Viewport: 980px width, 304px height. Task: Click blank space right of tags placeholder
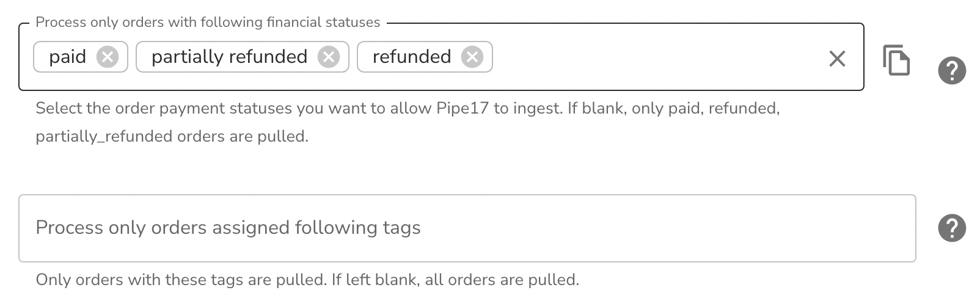(666, 228)
